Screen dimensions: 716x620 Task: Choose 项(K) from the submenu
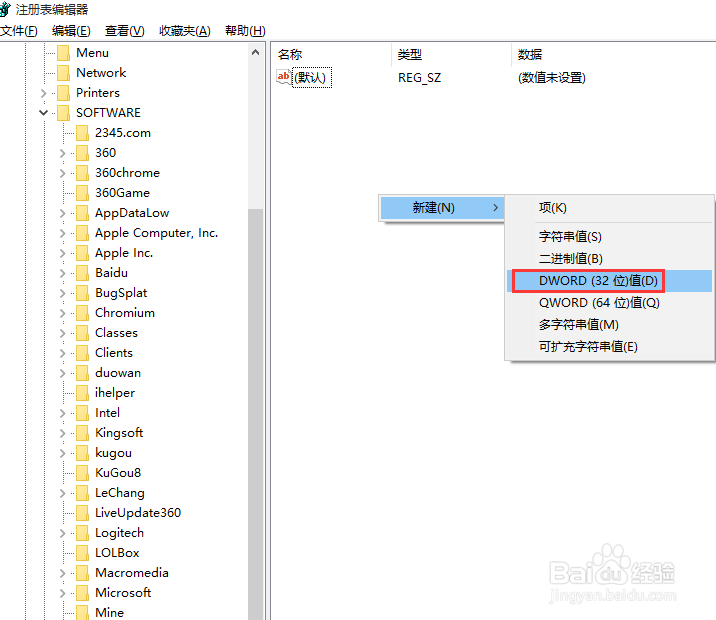(610, 208)
